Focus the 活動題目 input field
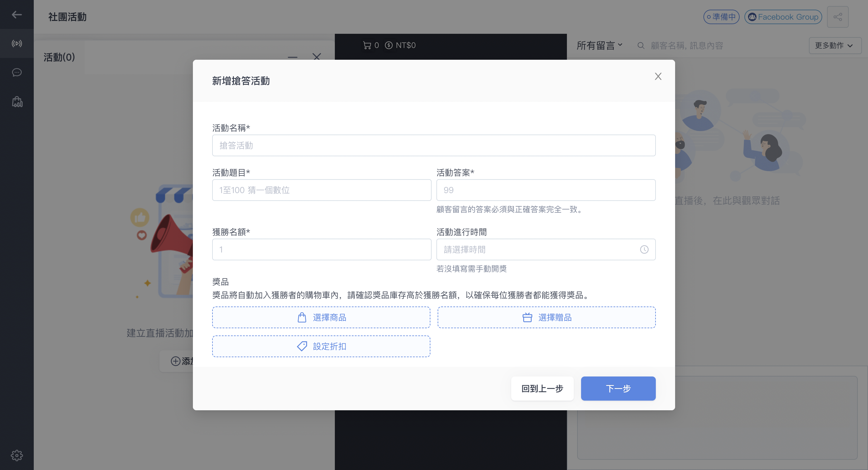 tap(322, 190)
